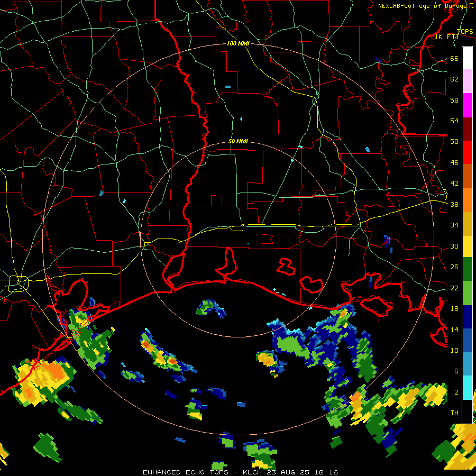Click the magenta legend swatch
476x476 pixels.
point(467,105)
